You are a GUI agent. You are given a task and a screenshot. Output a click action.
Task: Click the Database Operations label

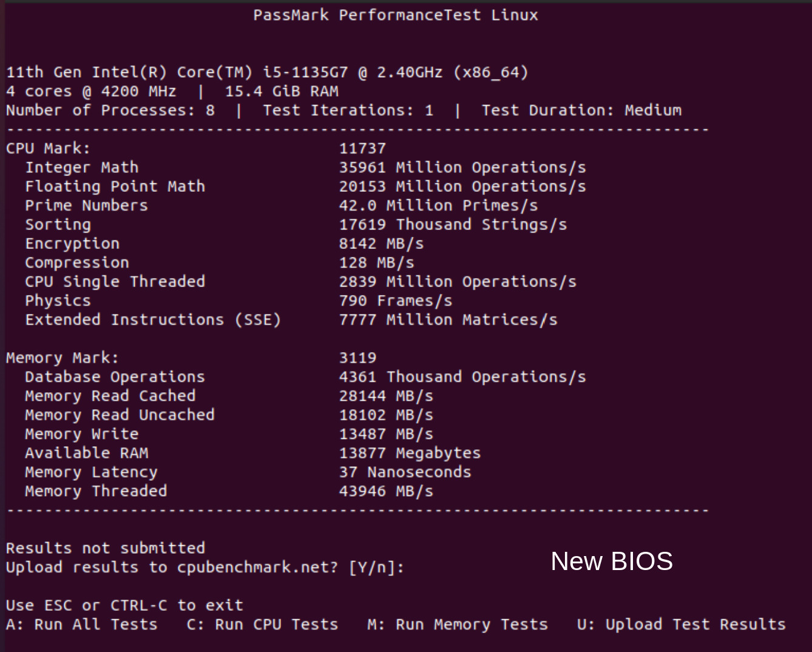(x=115, y=377)
